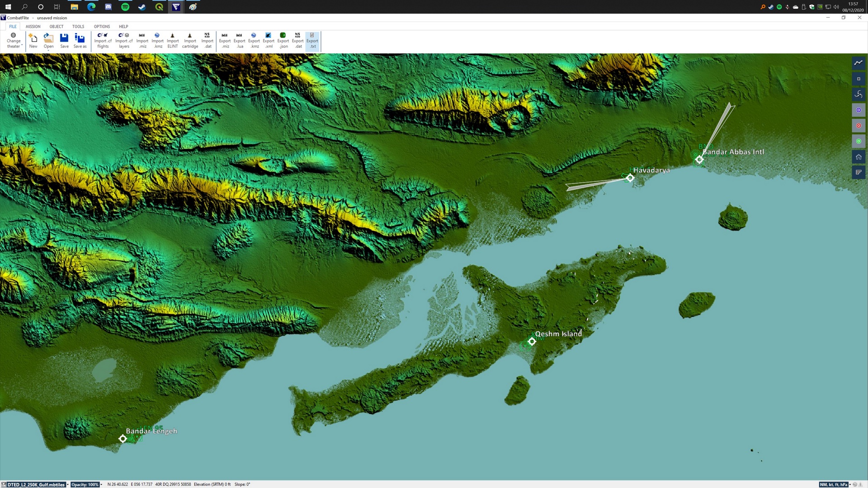Select the Qeshm Island airfield marker
Screen dimensions: 868x488
click(532, 342)
